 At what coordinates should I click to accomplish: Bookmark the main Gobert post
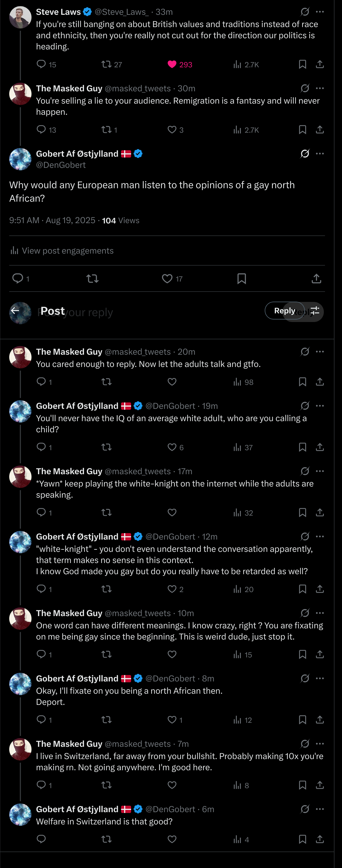[241, 279]
